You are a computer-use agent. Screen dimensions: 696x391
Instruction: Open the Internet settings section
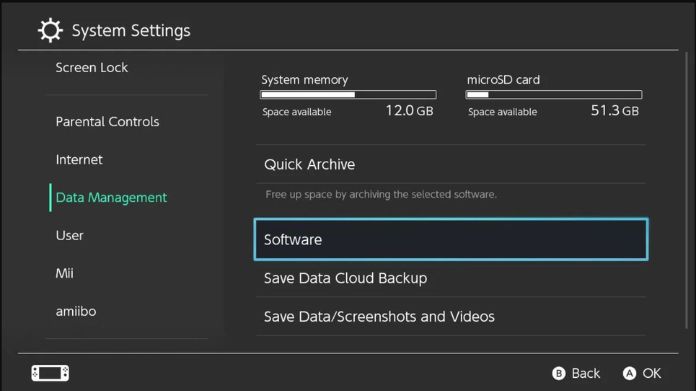(79, 160)
